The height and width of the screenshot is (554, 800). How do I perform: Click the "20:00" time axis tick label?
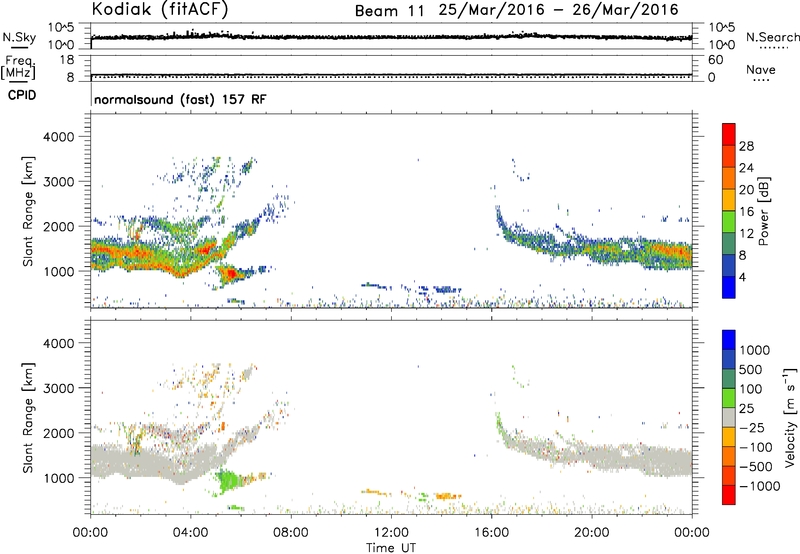pyautogui.click(x=591, y=533)
